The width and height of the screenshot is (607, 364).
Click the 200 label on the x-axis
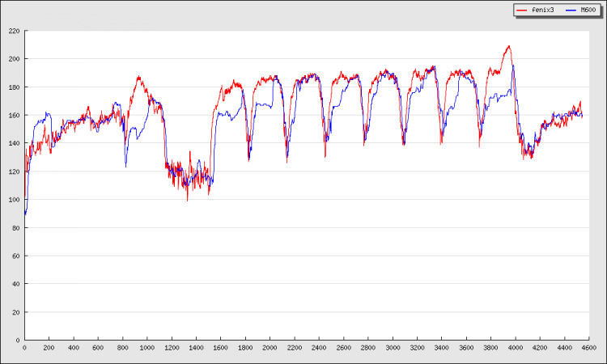(x=49, y=348)
